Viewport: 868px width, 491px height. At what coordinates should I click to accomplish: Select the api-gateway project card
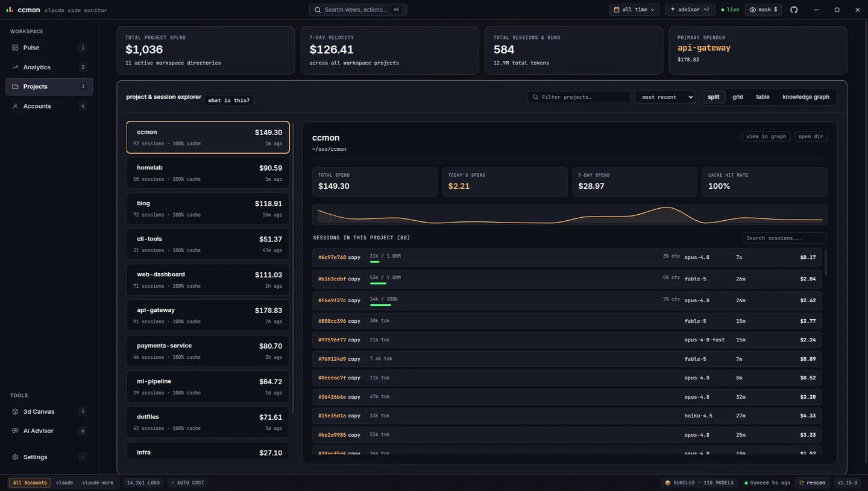tap(208, 315)
